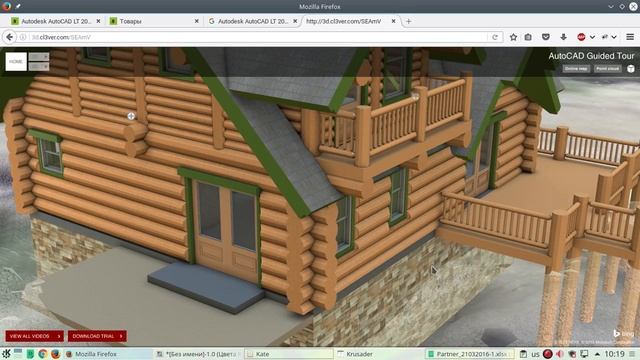
Task: Expand the dropdown beside the toolbar extension icon
Action: click(x=613, y=37)
